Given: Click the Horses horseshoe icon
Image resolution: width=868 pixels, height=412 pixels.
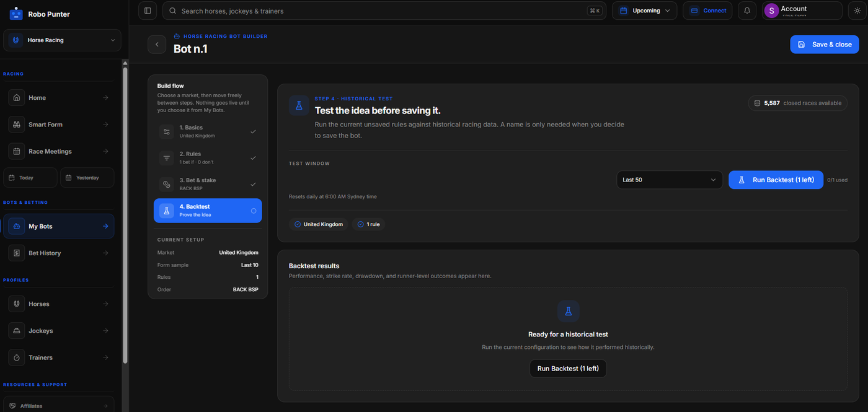Looking at the screenshot, I should coord(17,304).
